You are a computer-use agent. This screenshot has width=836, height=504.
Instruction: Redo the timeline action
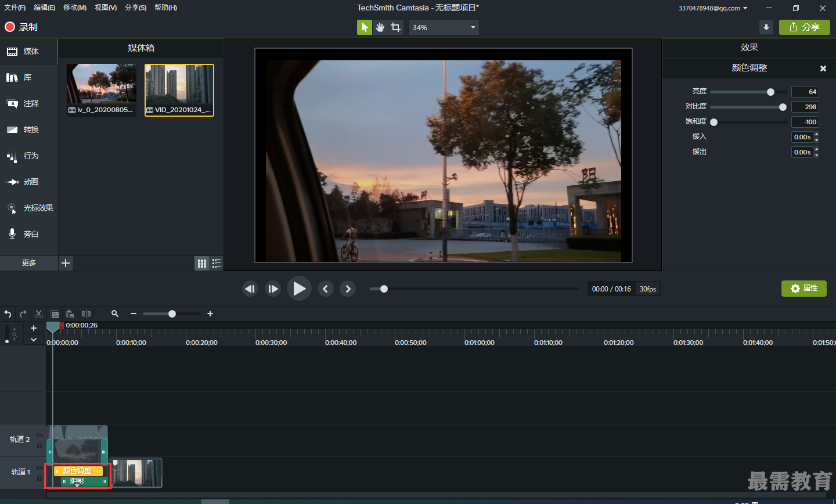point(23,314)
